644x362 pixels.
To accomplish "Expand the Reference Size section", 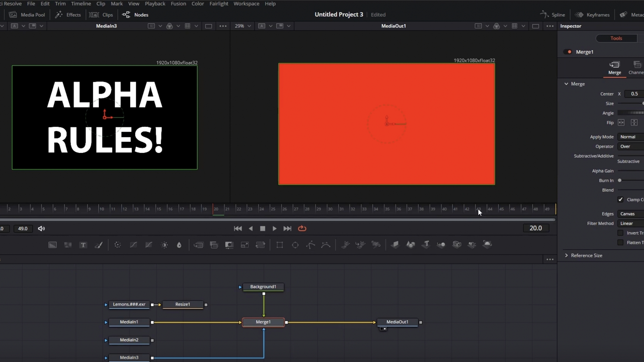I will tap(567, 255).
